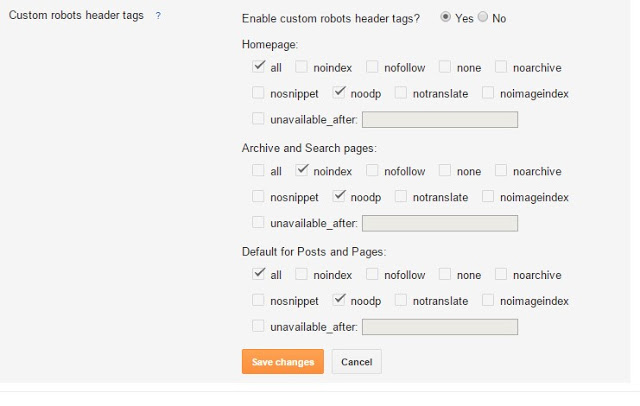Click the Homepage unavailable_after date field

click(440, 120)
